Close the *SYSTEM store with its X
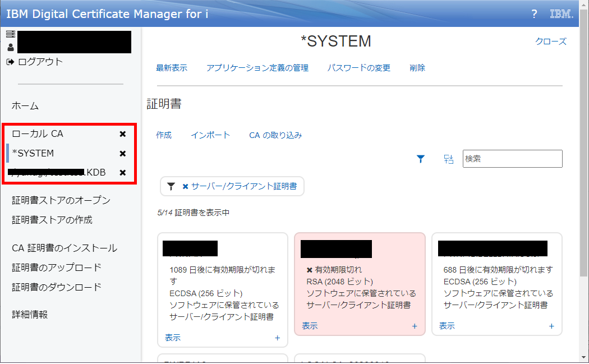Viewport: 589px width, 364px height. pyautogui.click(x=122, y=154)
